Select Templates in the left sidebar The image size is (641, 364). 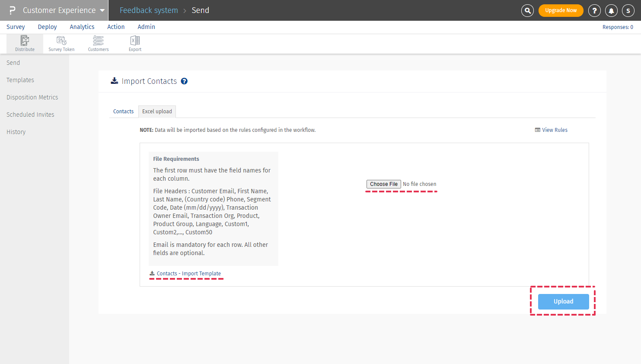click(20, 80)
